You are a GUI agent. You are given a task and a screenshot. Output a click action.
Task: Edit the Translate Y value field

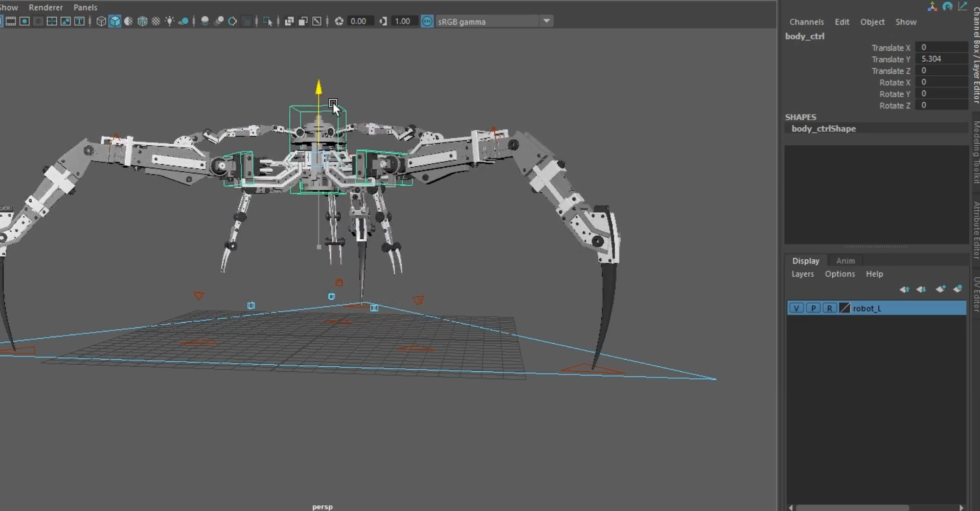click(x=942, y=59)
